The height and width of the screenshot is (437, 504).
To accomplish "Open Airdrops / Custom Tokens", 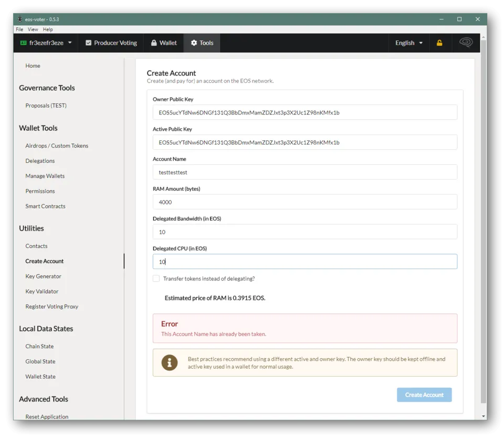I will pyautogui.click(x=57, y=145).
